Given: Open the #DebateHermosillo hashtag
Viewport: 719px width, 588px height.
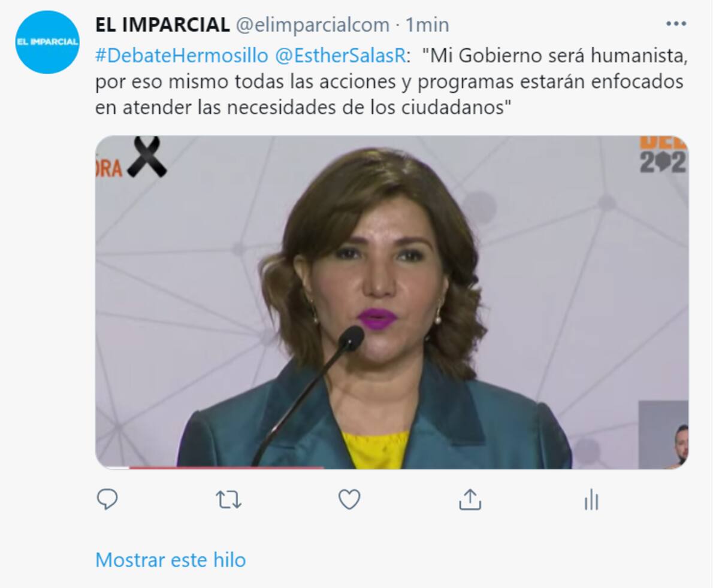Looking at the screenshot, I should [x=182, y=56].
